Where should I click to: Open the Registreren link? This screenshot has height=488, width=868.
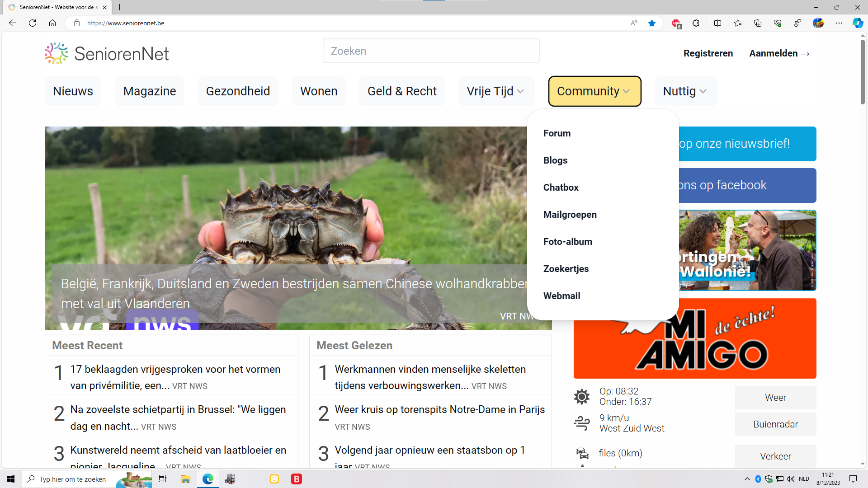[x=708, y=53]
